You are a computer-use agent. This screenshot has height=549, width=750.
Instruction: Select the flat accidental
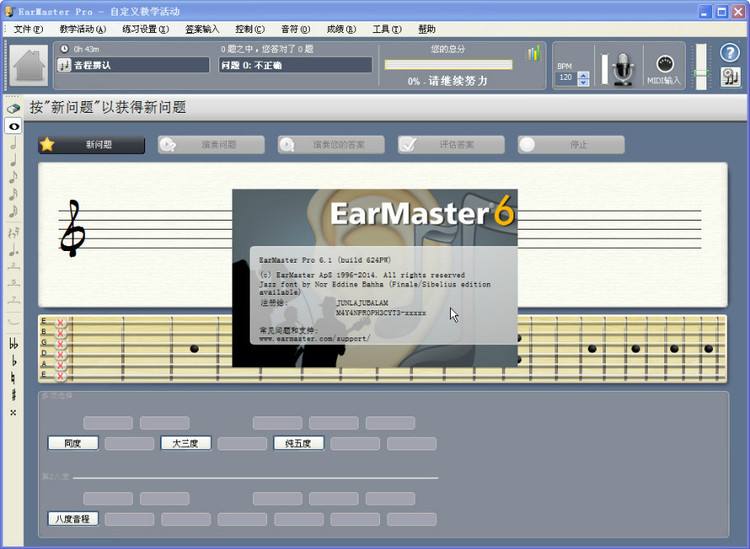(x=14, y=361)
